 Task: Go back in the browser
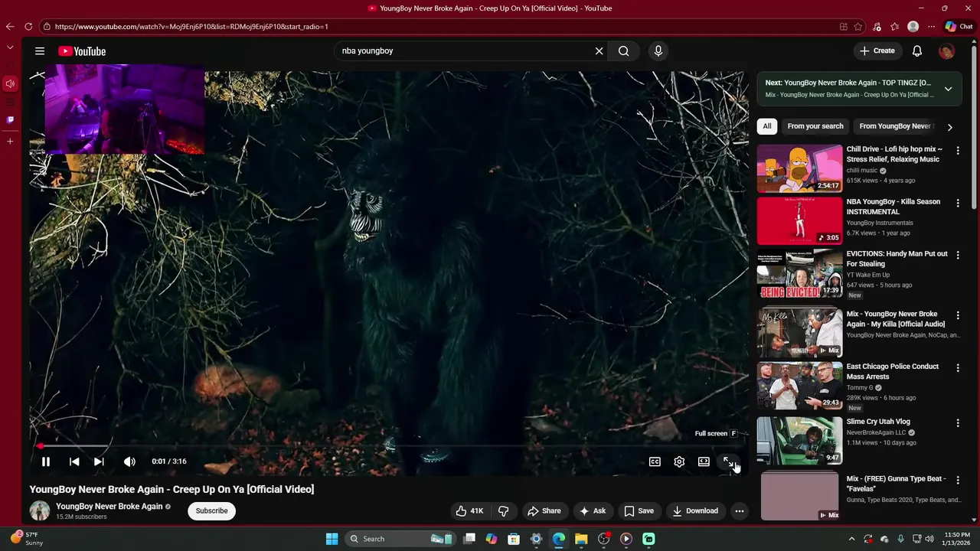click(10, 27)
